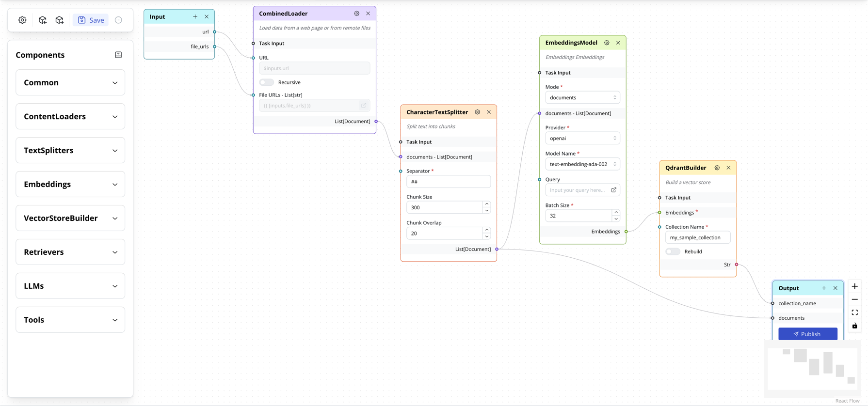
Task: Decrease Batch Size value
Action: point(616,219)
